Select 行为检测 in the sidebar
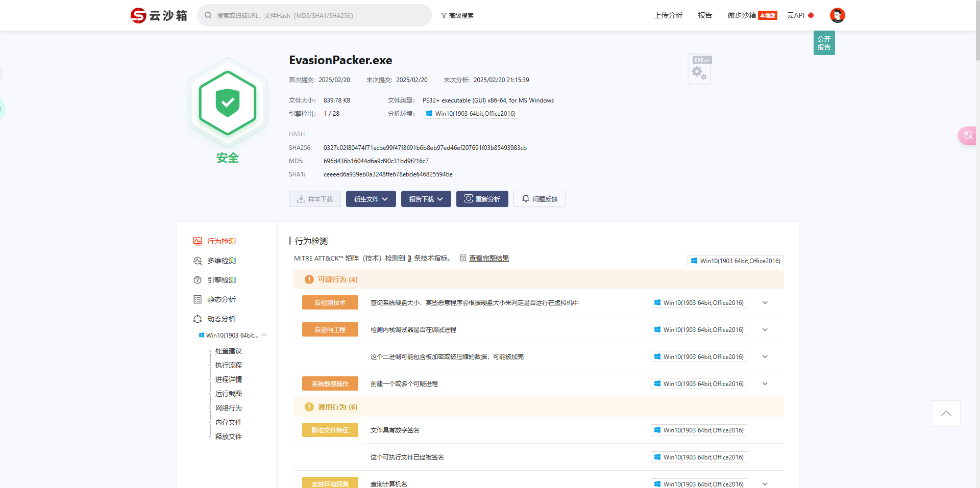The image size is (980, 488). [222, 241]
